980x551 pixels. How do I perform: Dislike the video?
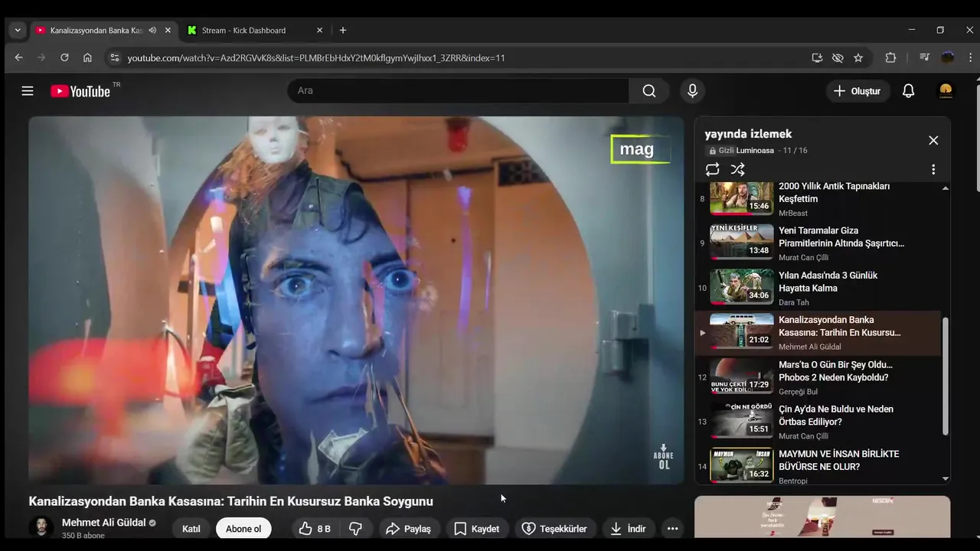pyautogui.click(x=355, y=529)
